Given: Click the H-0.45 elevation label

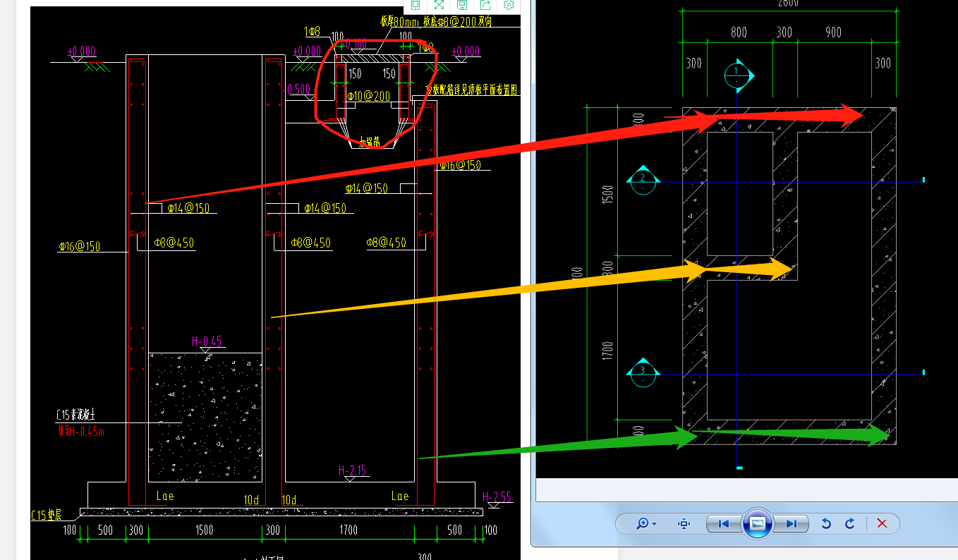Looking at the screenshot, I should point(207,342).
